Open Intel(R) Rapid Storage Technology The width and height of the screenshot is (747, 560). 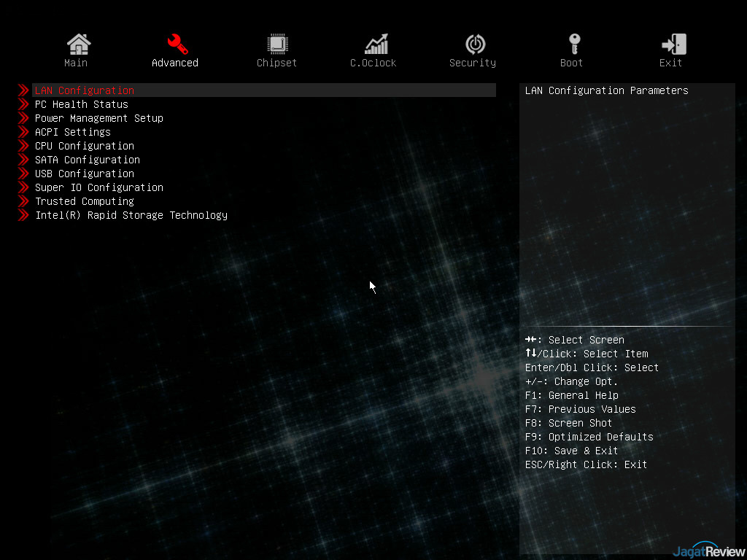[131, 215]
